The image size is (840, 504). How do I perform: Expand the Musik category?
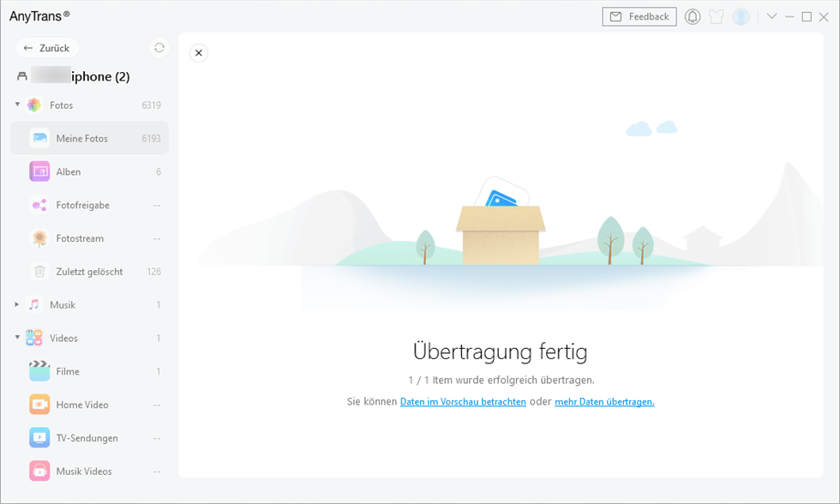click(x=15, y=304)
